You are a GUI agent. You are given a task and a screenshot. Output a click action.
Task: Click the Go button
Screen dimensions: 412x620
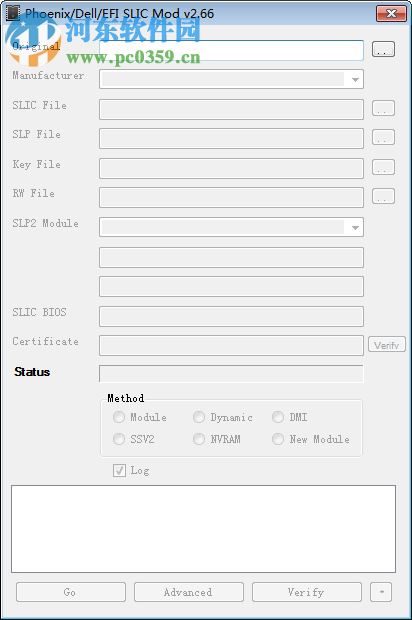71,592
